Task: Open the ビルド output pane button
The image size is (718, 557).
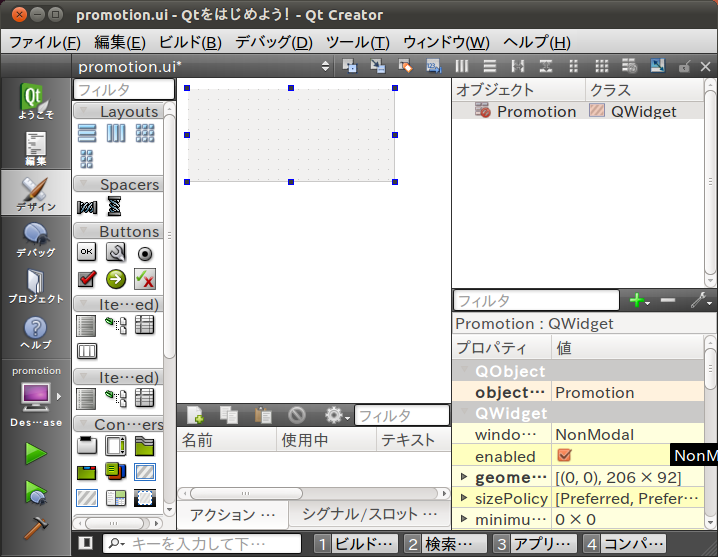Action: pos(356,544)
